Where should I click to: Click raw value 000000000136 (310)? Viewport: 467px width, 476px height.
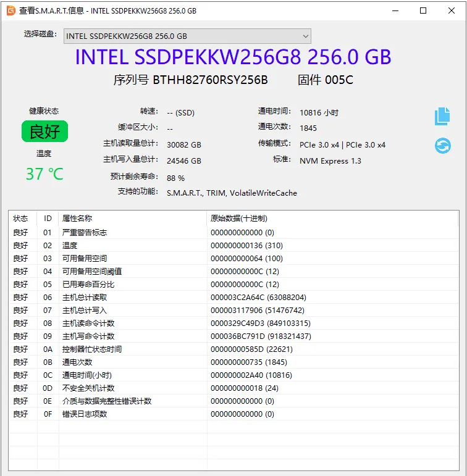point(246,245)
